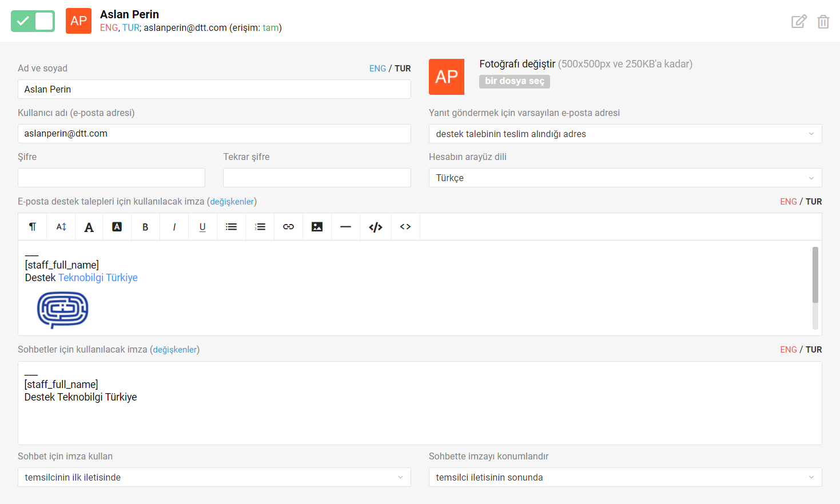Viewport: 840px width, 504px height.
Task: Insert an image via the toolbar picture icon
Action: point(317,227)
